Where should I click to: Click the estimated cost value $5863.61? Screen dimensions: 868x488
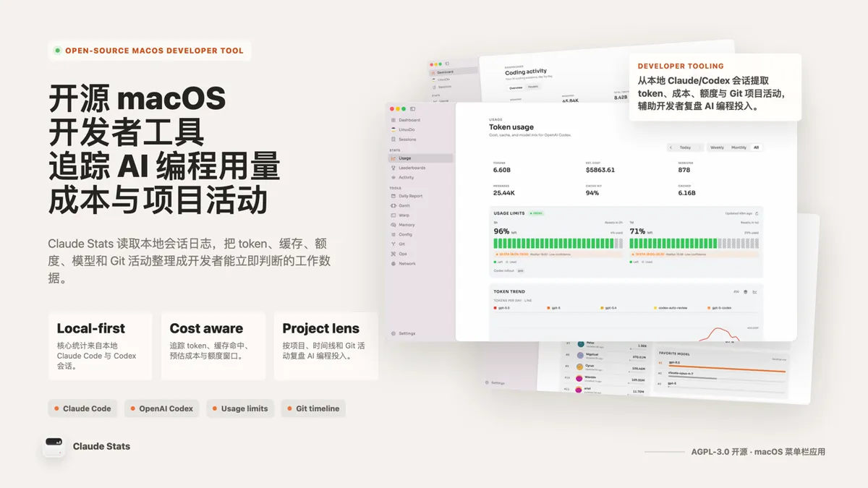pyautogui.click(x=600, y=170)
